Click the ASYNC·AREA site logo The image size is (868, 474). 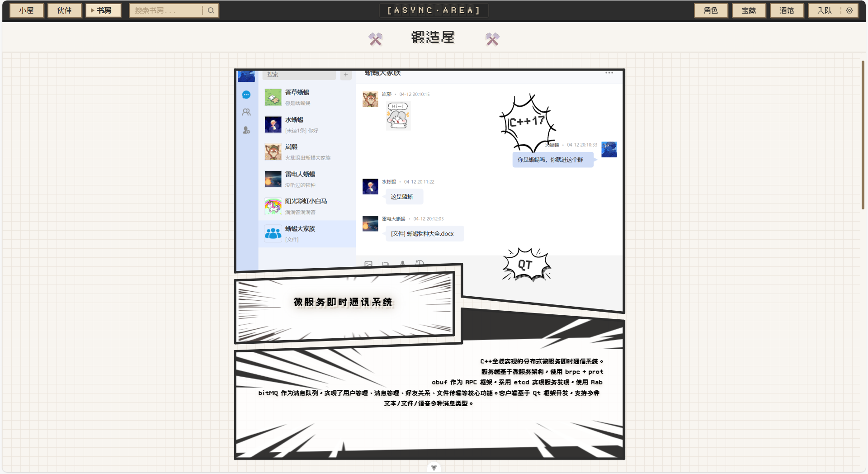[x=434, y=10]
